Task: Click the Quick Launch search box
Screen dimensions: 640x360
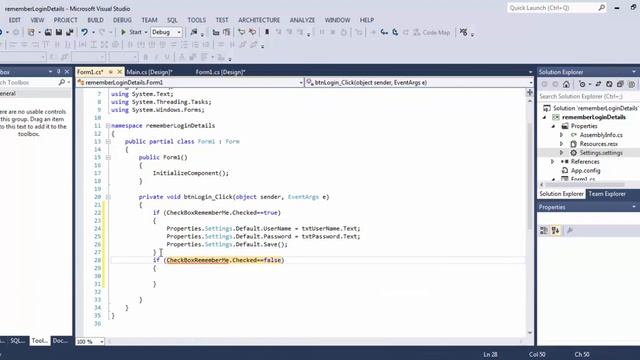Action: click(x=557, y=8)
